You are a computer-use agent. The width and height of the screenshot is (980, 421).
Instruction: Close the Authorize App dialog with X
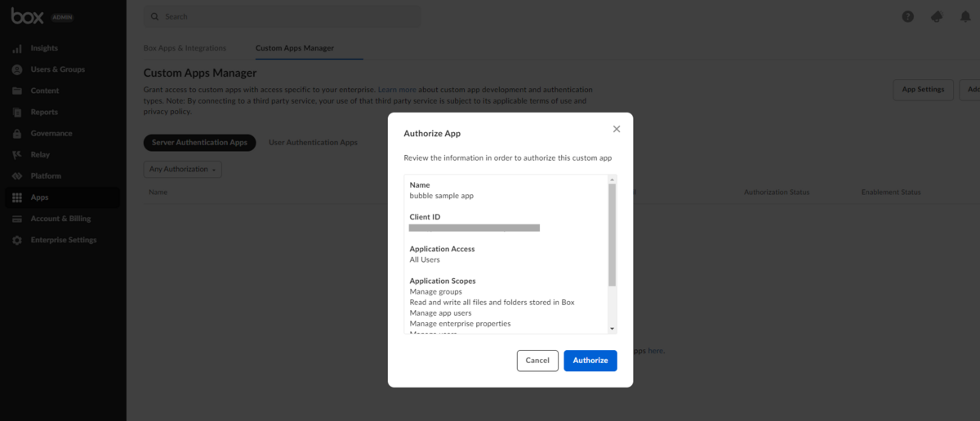617,129
